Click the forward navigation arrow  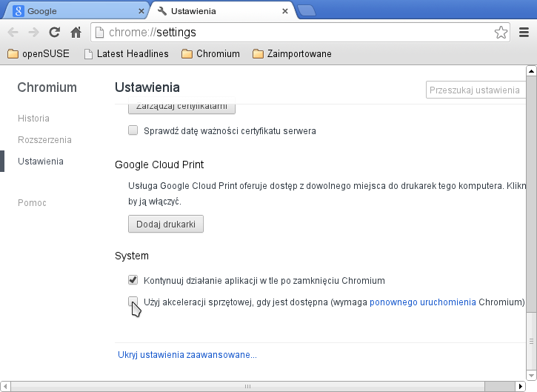tap(33, 33)
